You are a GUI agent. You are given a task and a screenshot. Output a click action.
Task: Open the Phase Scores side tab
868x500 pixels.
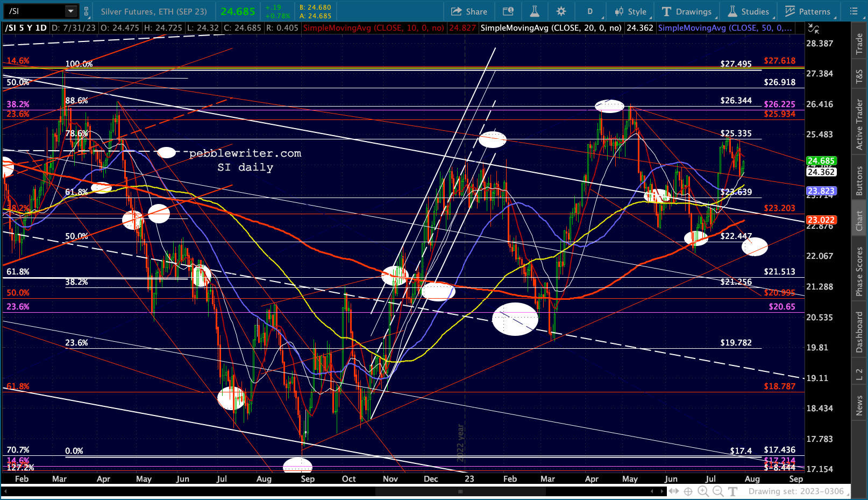(x=859, y=272)
